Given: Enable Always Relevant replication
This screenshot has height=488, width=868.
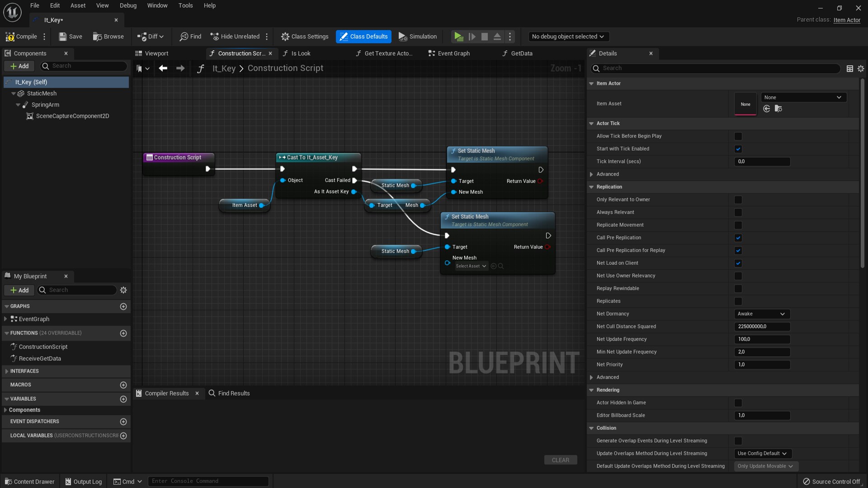Looking at the screenshot, I should pos(738,212).
